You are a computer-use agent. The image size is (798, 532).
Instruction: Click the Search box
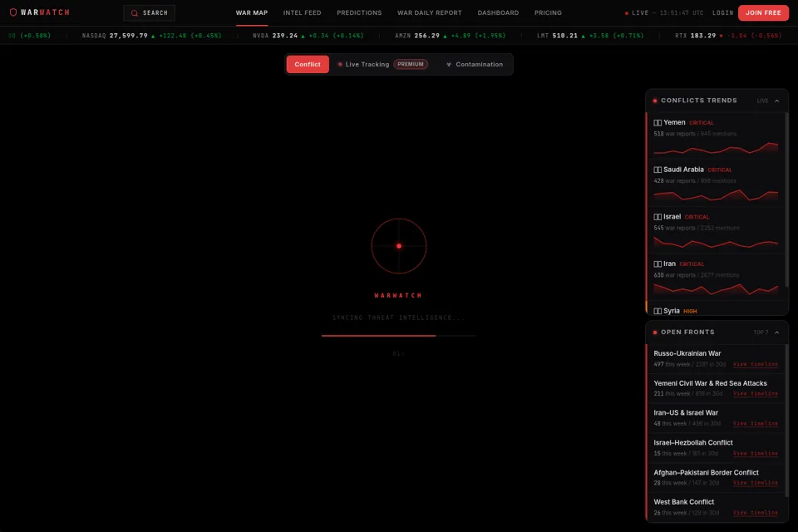tap(149, 13)
